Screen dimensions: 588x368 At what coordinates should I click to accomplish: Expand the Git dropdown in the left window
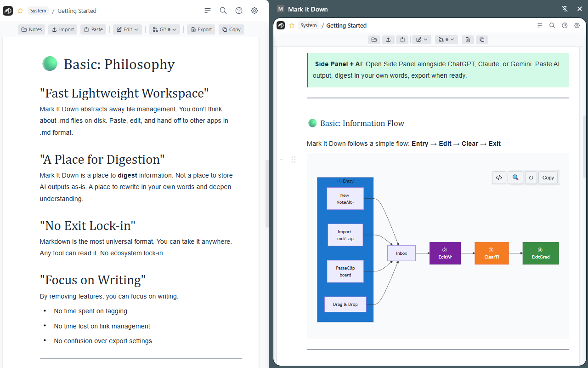click(x=164, y=29)
